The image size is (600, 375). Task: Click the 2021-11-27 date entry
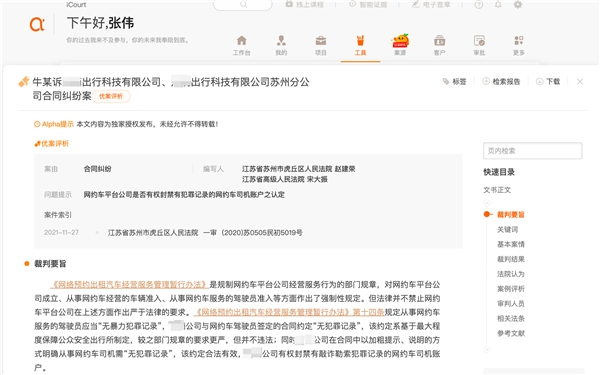(61, 232)
